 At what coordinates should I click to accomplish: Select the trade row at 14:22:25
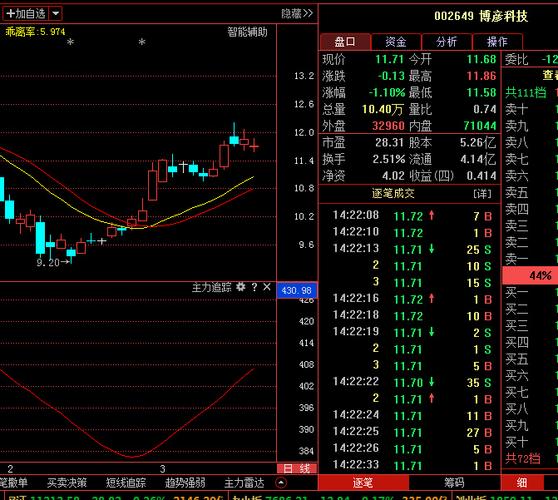[x=410, y=432]
